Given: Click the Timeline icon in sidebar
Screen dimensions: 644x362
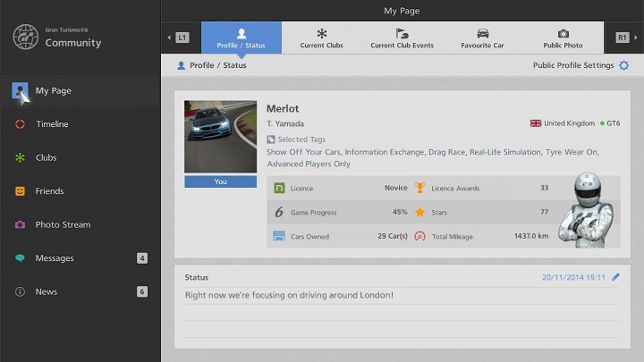Looking at the screenshot, I should coord(20,124).
